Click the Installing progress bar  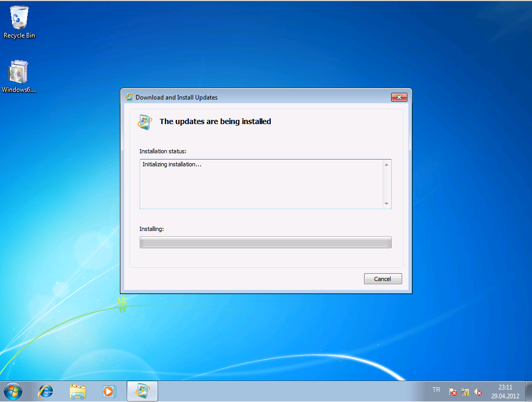click(x=265, y=242)
